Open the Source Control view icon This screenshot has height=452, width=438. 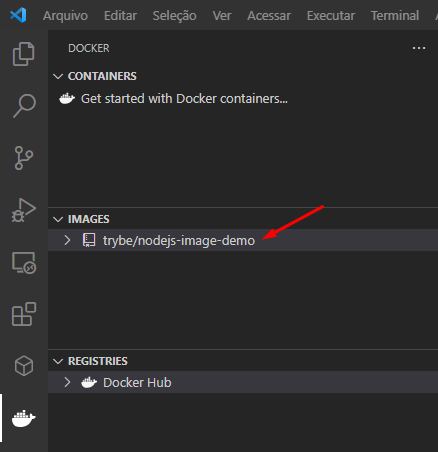(x=24, y=158)
